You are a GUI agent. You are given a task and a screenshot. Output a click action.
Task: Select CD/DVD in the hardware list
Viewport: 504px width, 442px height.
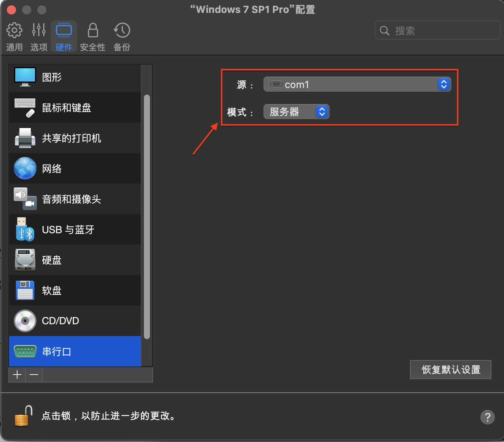75,321
